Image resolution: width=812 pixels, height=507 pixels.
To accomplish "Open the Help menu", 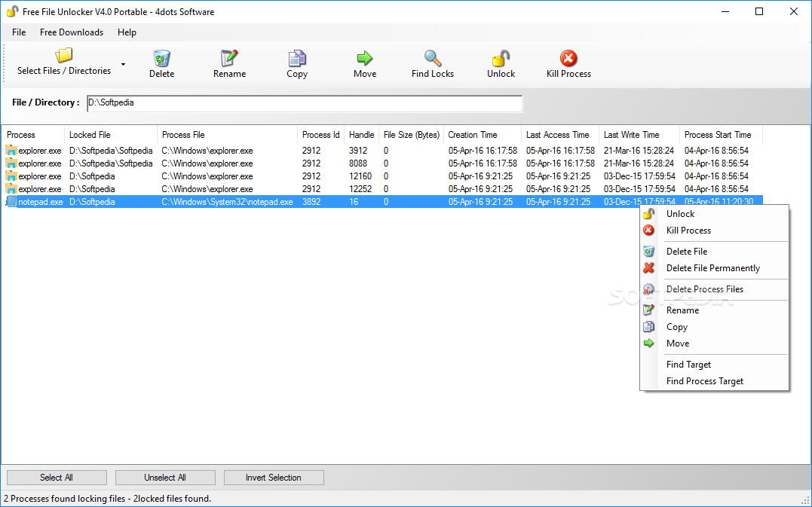I will [x=127, y=32].
